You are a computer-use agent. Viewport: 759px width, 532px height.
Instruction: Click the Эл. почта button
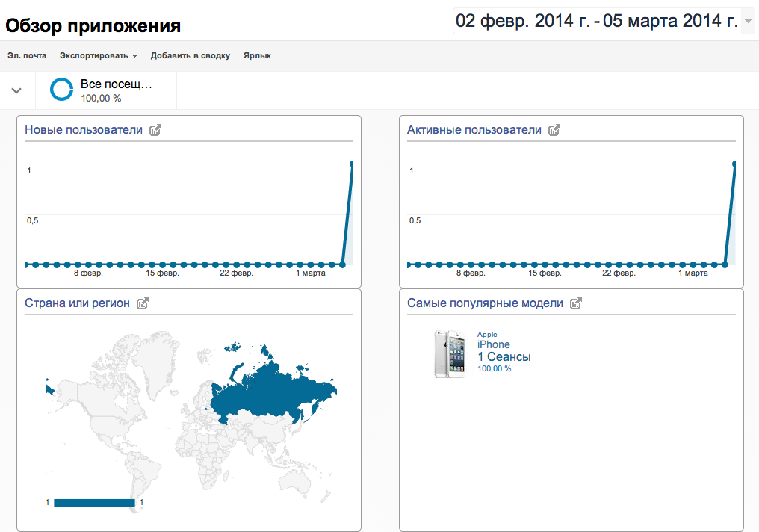pyautogui.click(x=27, y=56)
